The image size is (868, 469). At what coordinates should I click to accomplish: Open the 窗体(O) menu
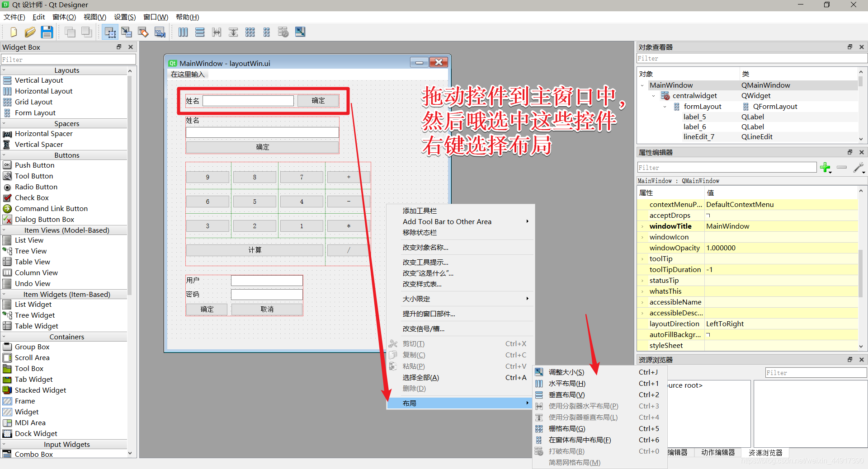point(64,17)
